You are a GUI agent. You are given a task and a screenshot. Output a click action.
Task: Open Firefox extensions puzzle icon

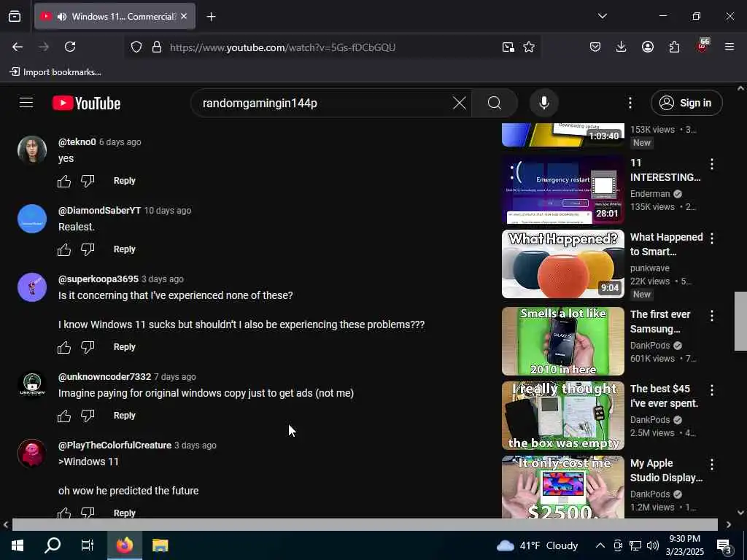[x=674, y=47]
